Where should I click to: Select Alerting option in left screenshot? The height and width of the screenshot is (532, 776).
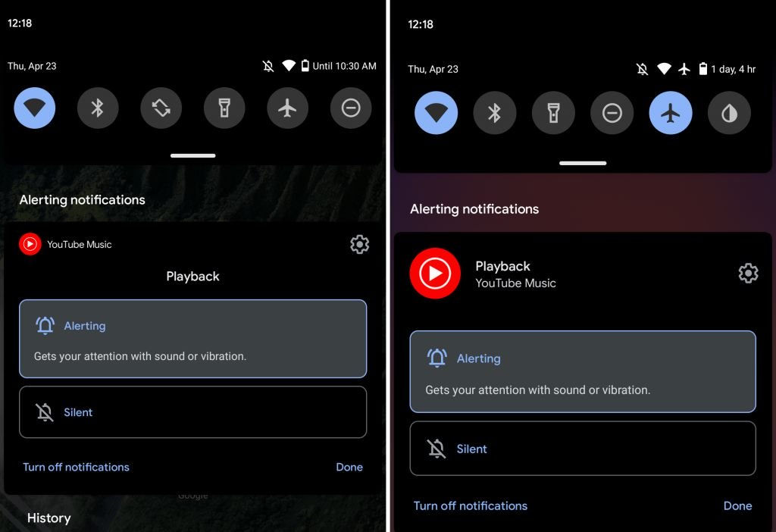click(x=193, y=339)
